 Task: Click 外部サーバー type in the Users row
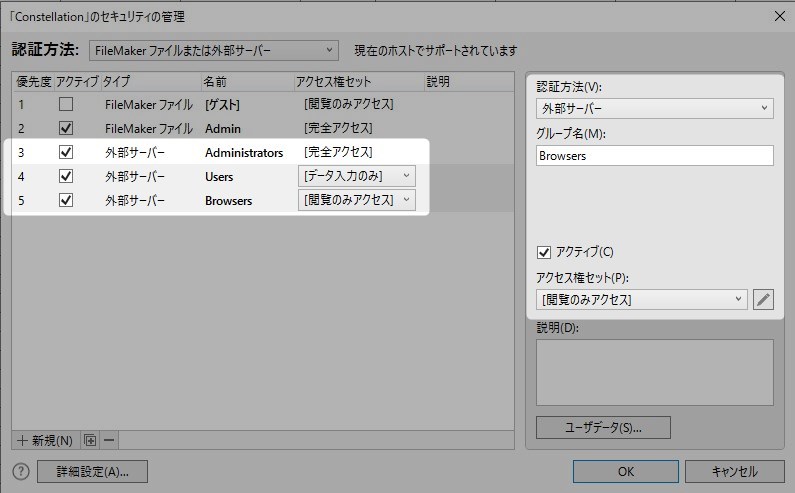[x=135, y=177]
